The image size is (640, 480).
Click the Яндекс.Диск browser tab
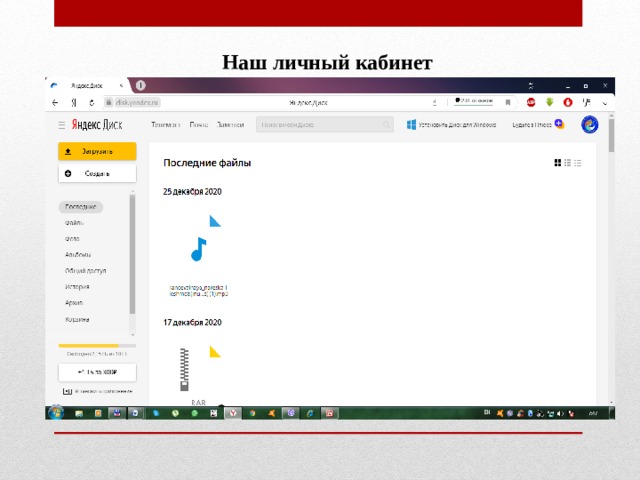(87, 86)
